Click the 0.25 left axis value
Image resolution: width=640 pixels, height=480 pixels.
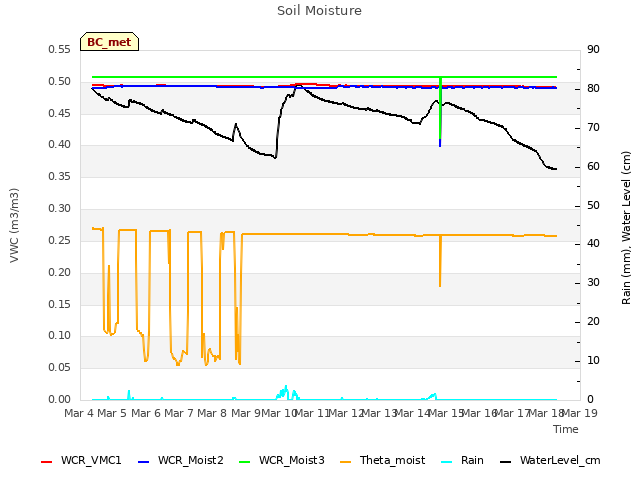point(60,240)
